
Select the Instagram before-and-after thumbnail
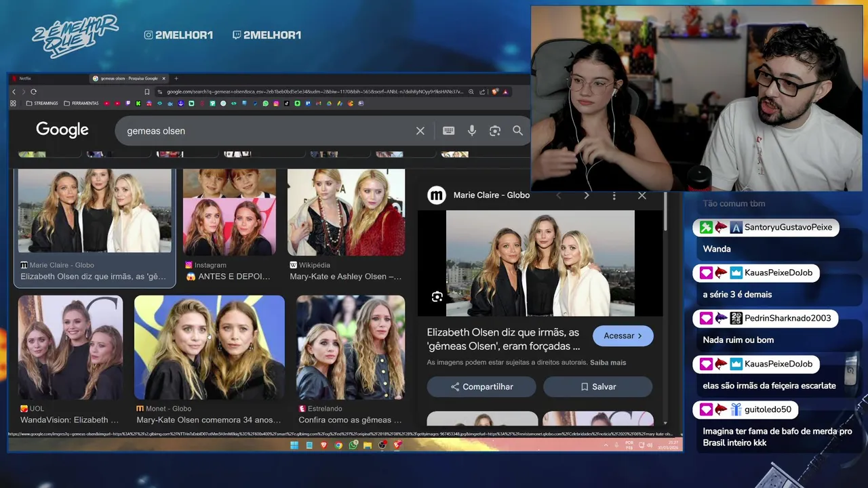pyautogui.click(x=229, y=212)
